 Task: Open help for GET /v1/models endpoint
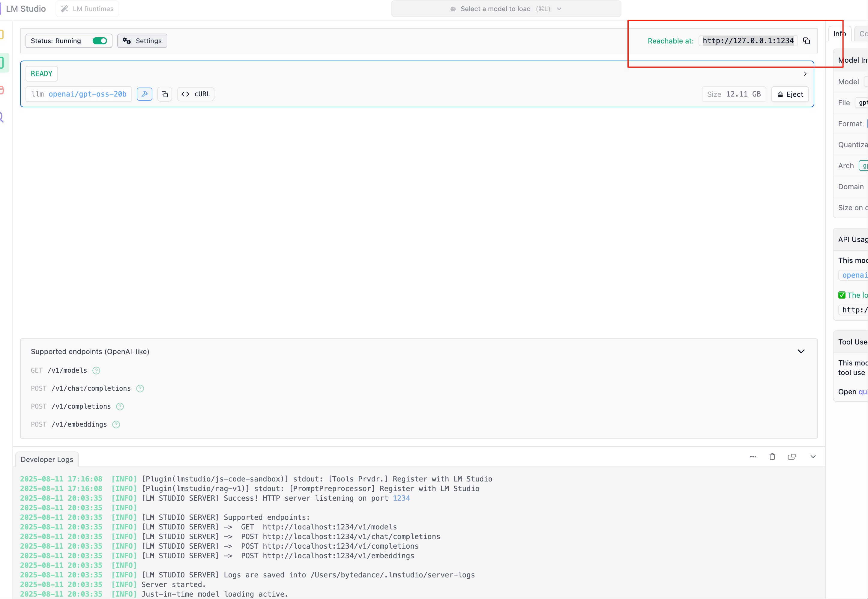(x=97, y=371)
